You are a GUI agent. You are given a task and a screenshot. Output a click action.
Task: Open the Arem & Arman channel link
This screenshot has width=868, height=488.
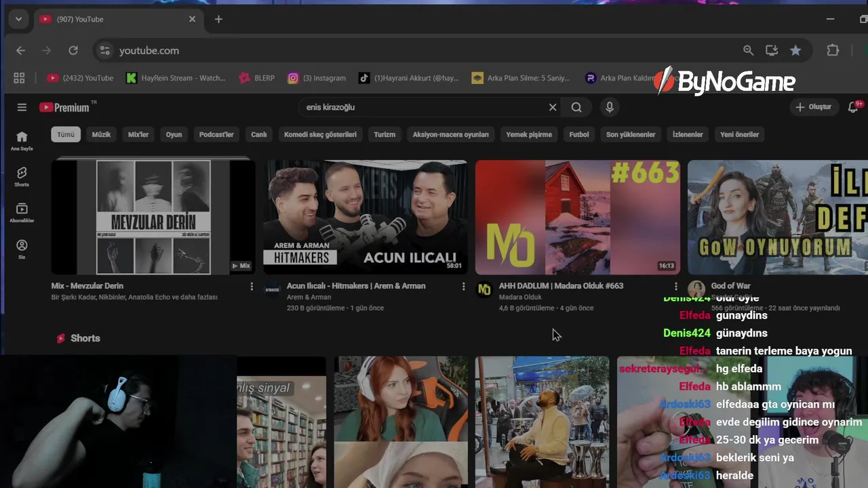pyautogui.click(x=309, y=298)
